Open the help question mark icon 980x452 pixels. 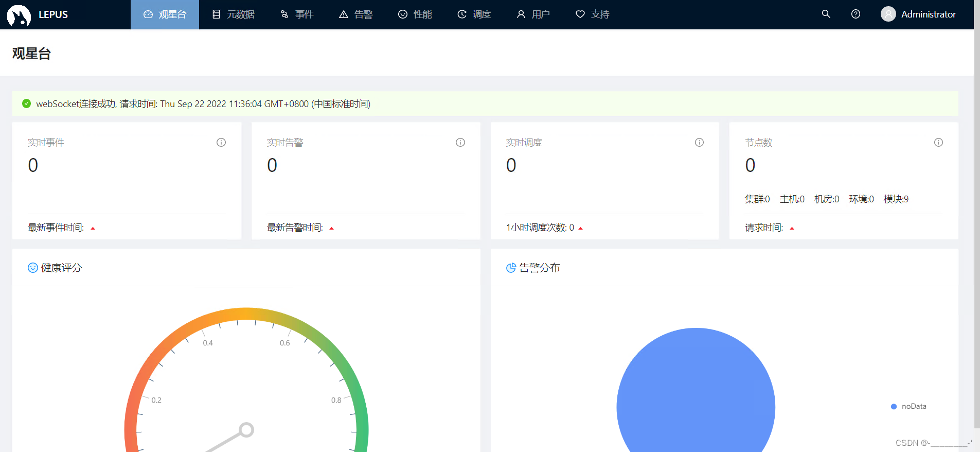coord(856,14)
